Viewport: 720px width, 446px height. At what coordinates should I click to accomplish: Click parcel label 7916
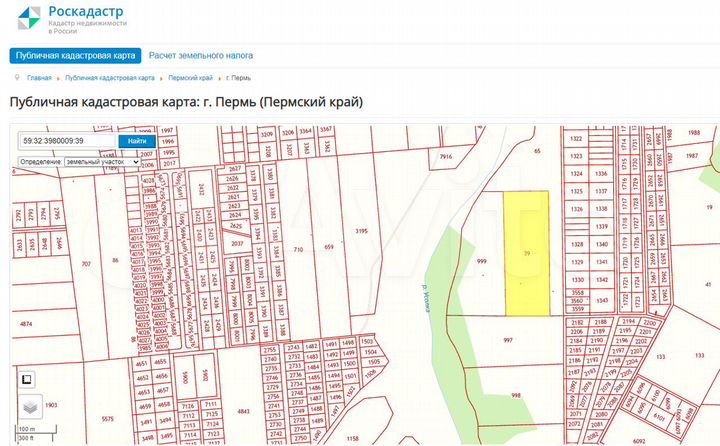click(446, 157)
